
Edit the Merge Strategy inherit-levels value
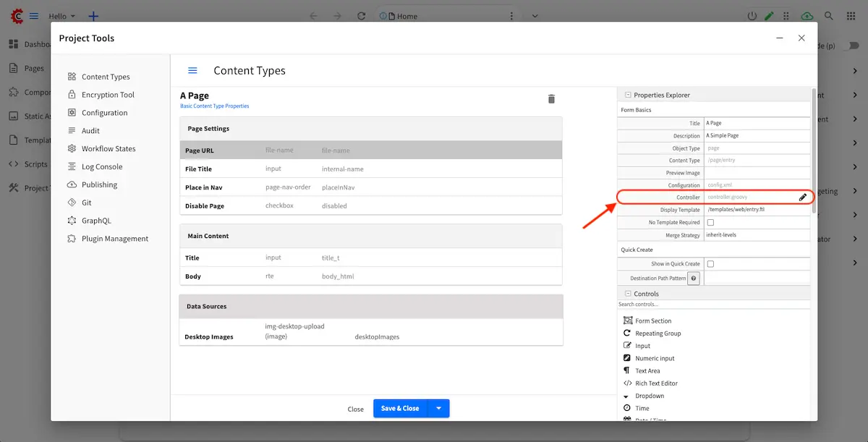(757, 235)
